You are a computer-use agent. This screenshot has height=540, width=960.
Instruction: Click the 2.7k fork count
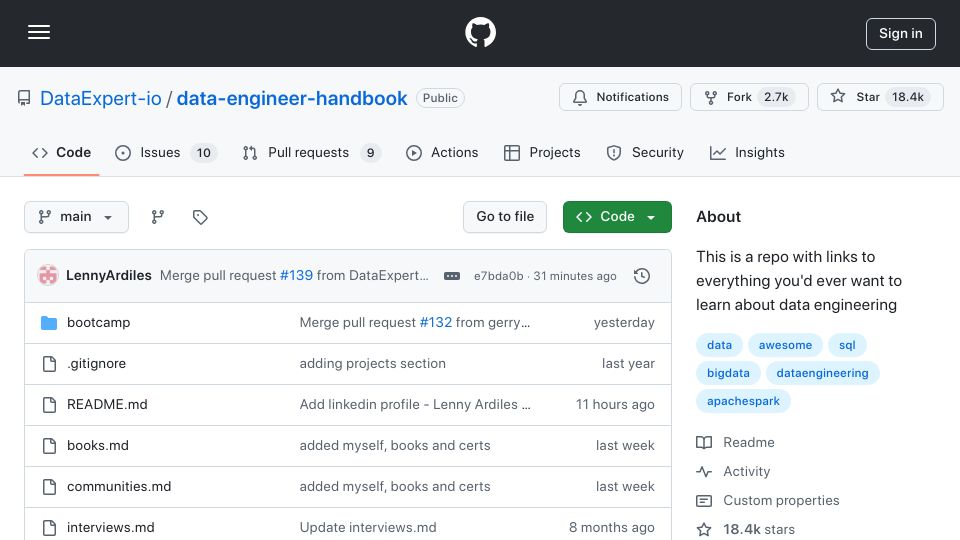776,97
